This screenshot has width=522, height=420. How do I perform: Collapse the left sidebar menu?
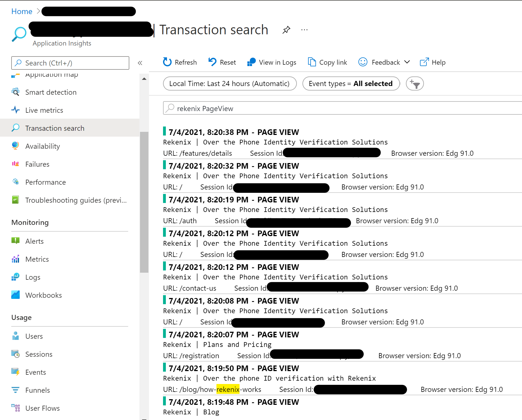(140, 63)
